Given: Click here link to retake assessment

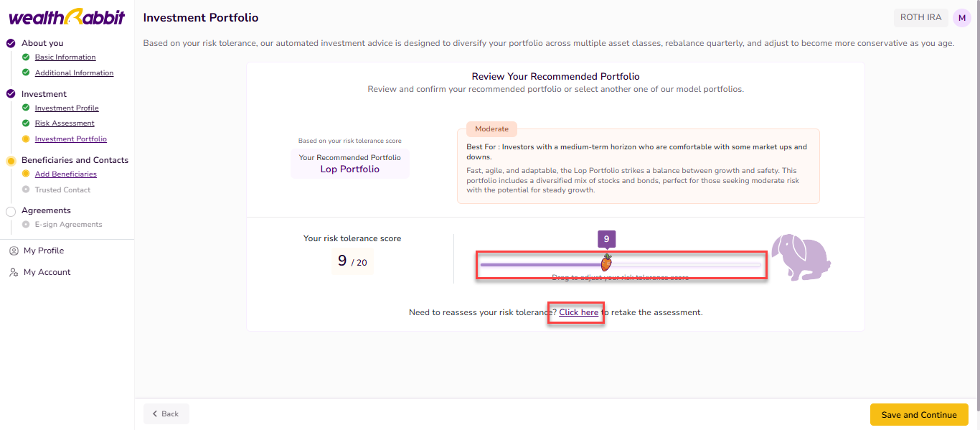Looking at the screenshot, I should tap(578, 313).
